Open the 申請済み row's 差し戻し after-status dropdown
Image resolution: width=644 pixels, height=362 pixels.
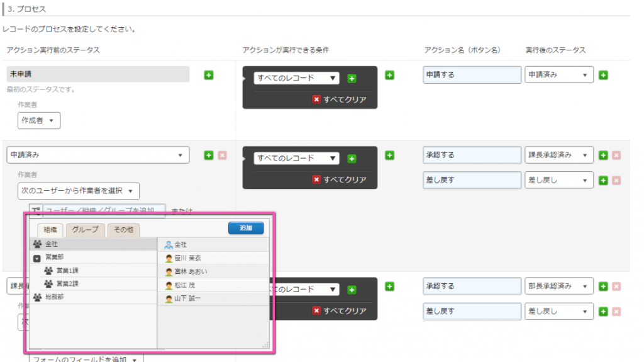(559, 180)
